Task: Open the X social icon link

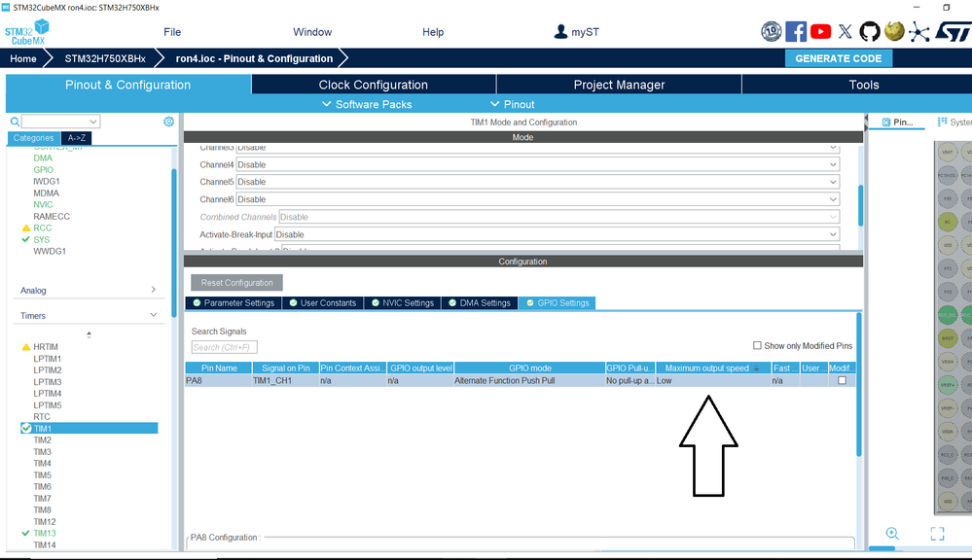Action: (845, 31)
